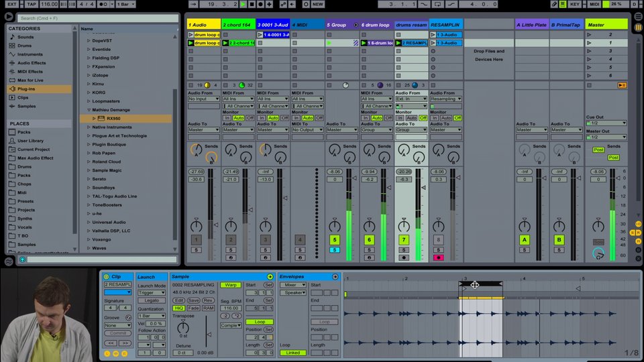
Task: Collapse Mathieu Demange folder
Action: coord(89,110)
